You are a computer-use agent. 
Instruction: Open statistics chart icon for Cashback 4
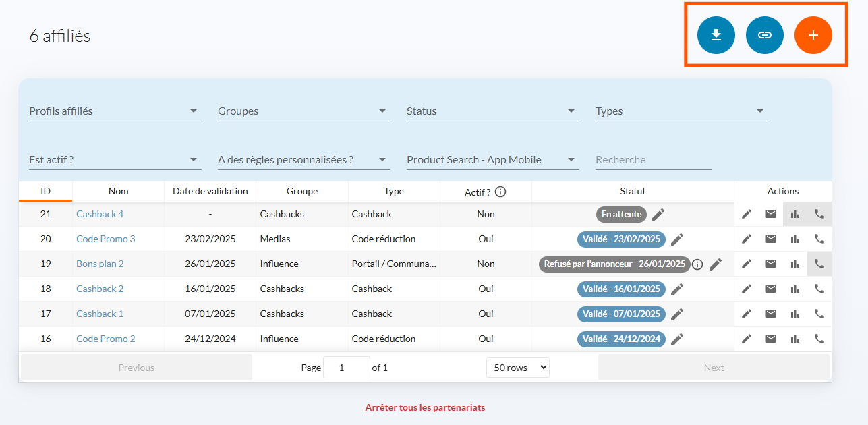pyautogui.click(x=795, y=214)
